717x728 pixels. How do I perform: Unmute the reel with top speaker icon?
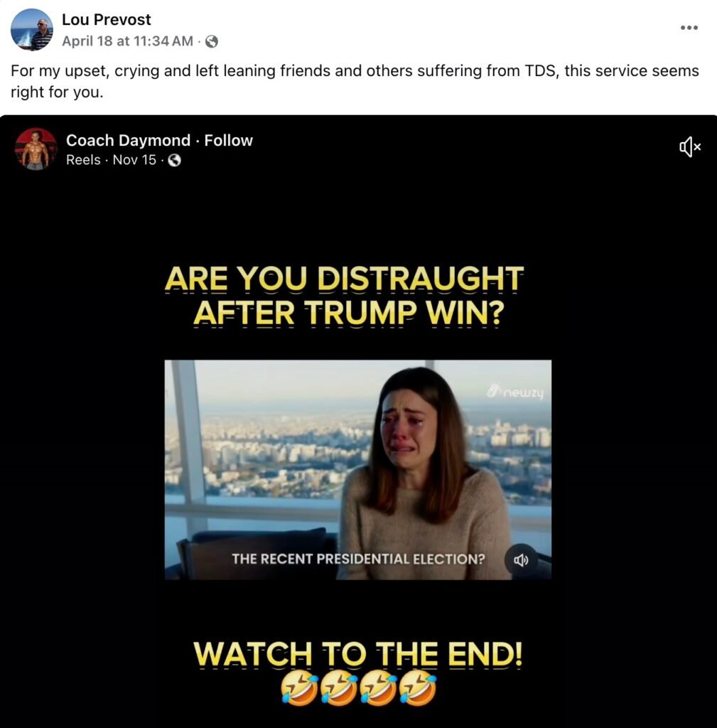click(690, 147)
